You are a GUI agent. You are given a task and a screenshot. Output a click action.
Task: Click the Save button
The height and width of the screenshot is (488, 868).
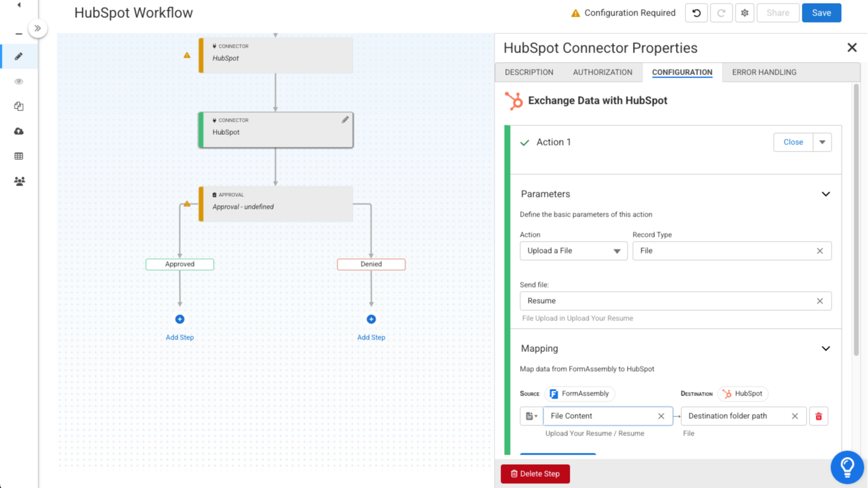[x=821, y=13]
